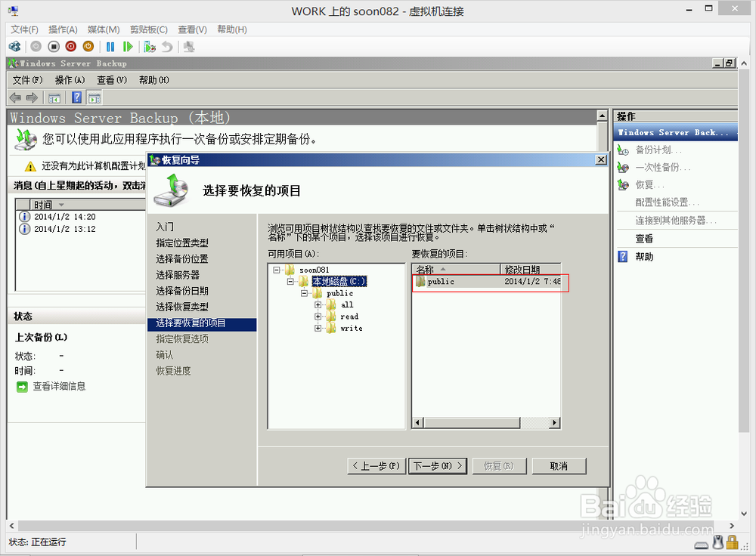Click the mouse icon in VM status bar

(718, 542)
